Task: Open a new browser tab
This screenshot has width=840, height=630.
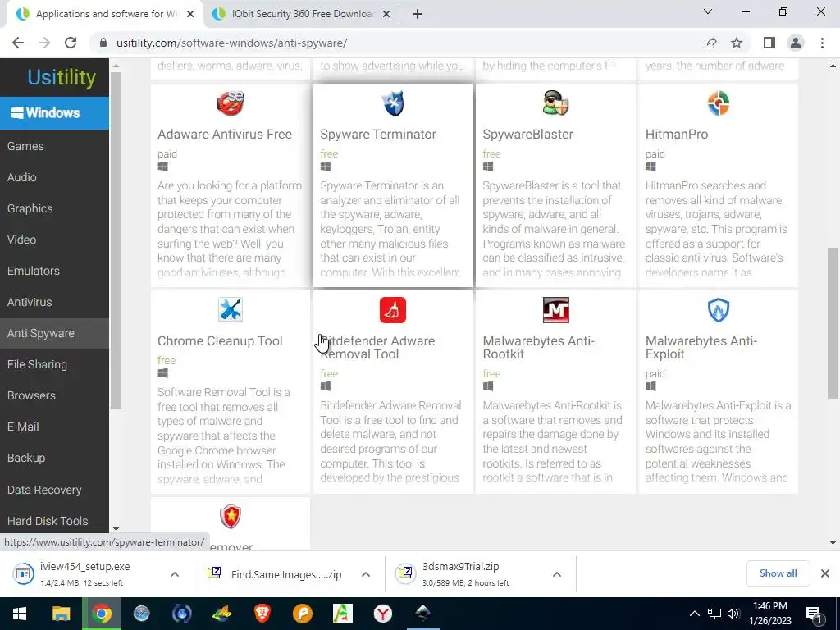Action: 418,14
